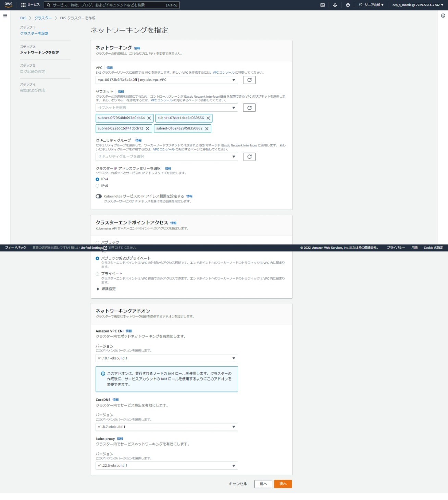Open the services grid menu icon
Viewport: 448px width, 500px height.
[x=23, y=5]
